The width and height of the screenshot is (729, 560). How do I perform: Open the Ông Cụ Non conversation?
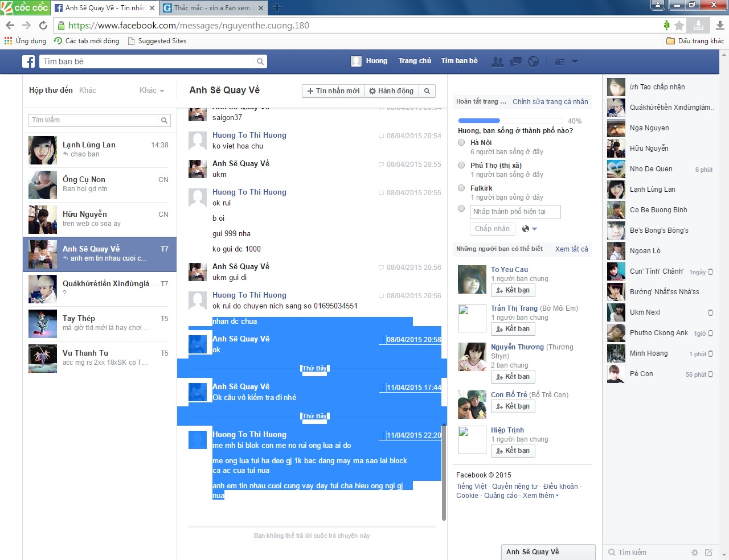coord(100,185)
